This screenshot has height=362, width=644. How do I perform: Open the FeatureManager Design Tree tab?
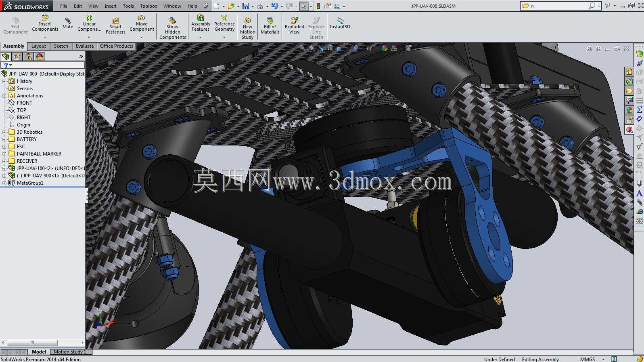pyautogui.click(x=6, y=57)
